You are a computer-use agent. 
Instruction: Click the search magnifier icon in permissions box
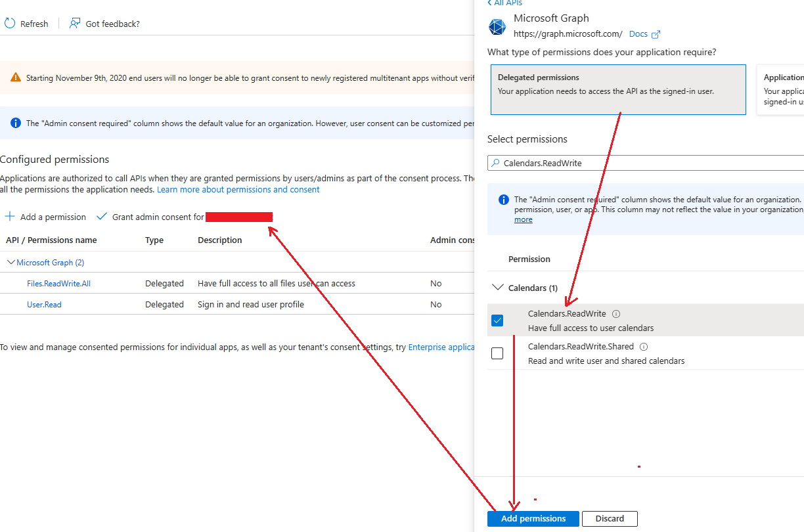[x=496, y=163]
